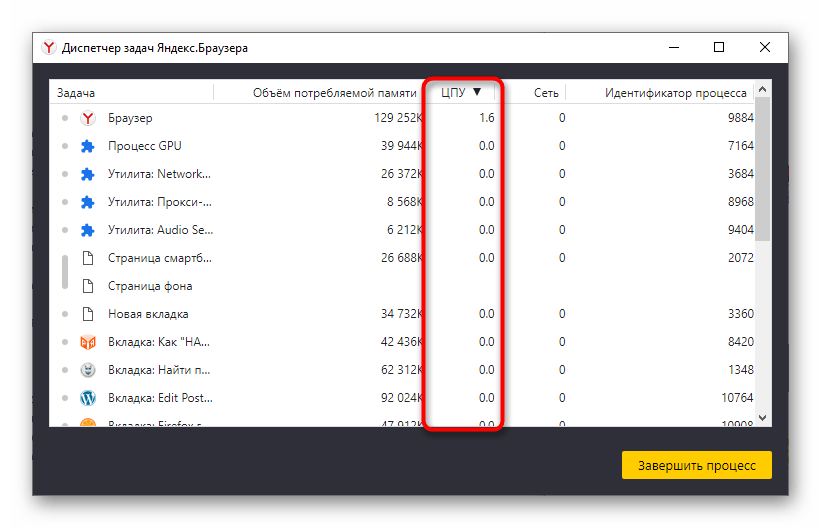Click CPU value 1.6
This screenshot has height=528, width=821.
click(x=486, y=118)
